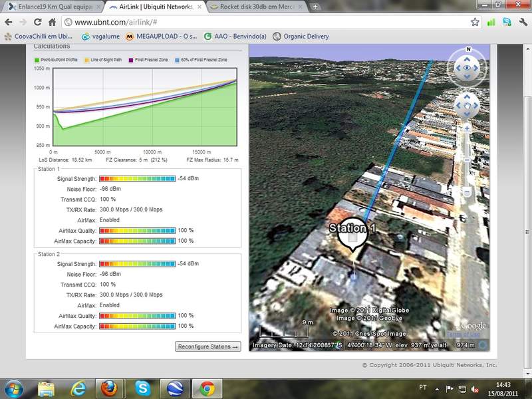
Task: Open the MEGAUPLOAD bookmark
Action: coord(161,37)
